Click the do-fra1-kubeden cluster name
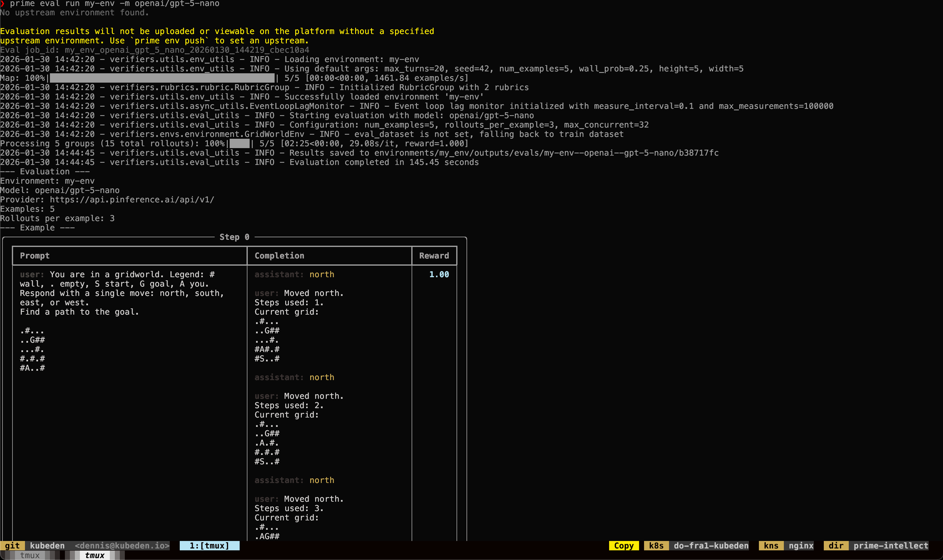Screen dimensions: 943x560 click(x=711, y=546)
